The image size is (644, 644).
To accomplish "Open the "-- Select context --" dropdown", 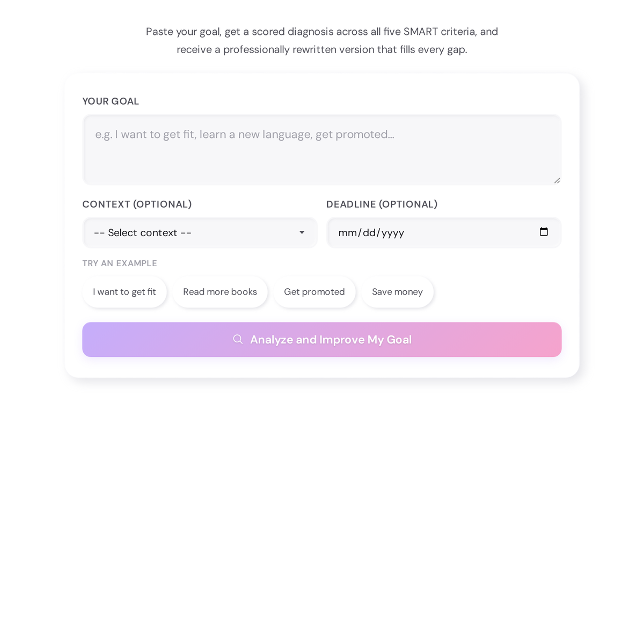I will click(200, 232).
